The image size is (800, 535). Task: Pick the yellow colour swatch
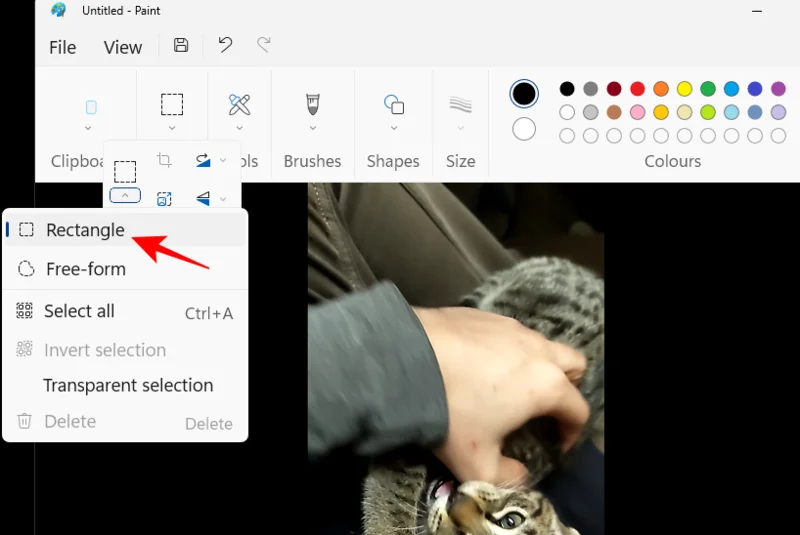[684, 89]
